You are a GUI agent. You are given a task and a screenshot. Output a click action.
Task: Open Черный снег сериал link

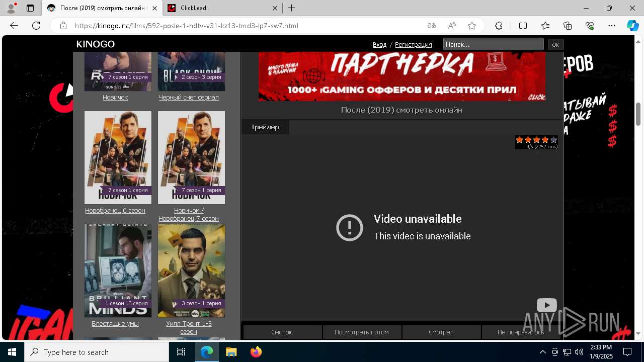click(189, 98)
